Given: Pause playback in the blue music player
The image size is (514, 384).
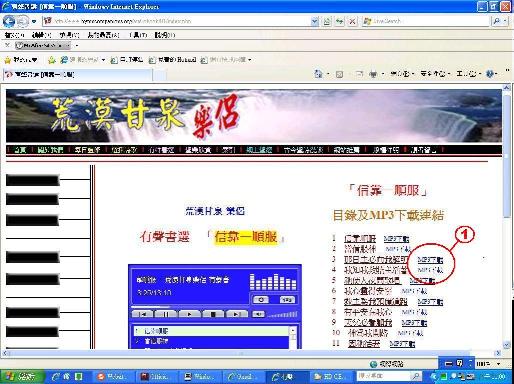Looking at the screenshot, I should click(x=165, y=314).
